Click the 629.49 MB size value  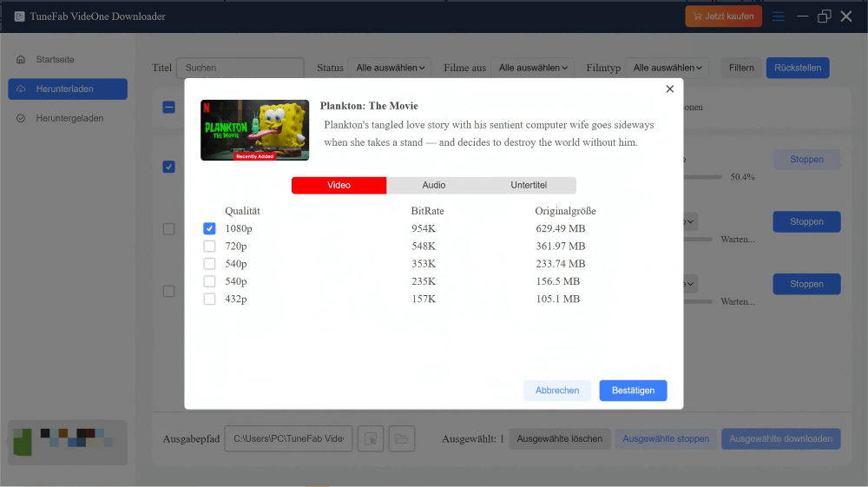560,228
